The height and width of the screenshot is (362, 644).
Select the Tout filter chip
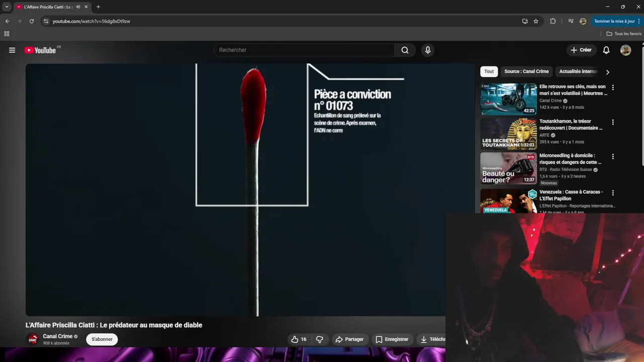[489, 71]
